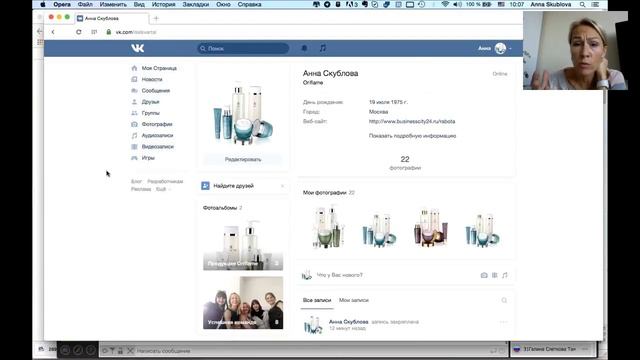
Task: Click the gamepad icon beside Игры
Action: [134, 158]
